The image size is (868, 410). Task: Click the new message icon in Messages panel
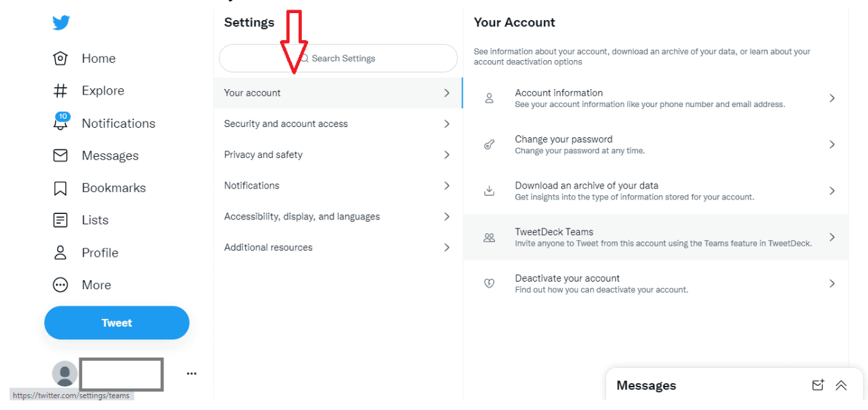tap(818, 385)
